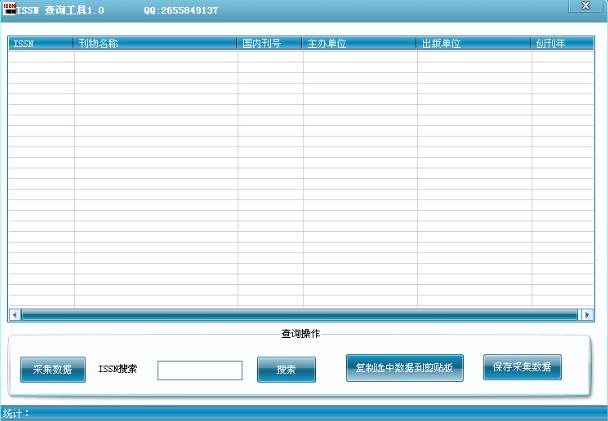Screen dimensions: 608x421
Task: Click the 创刊年 column header
Action: pyautogui.click(x=562, y=43)
